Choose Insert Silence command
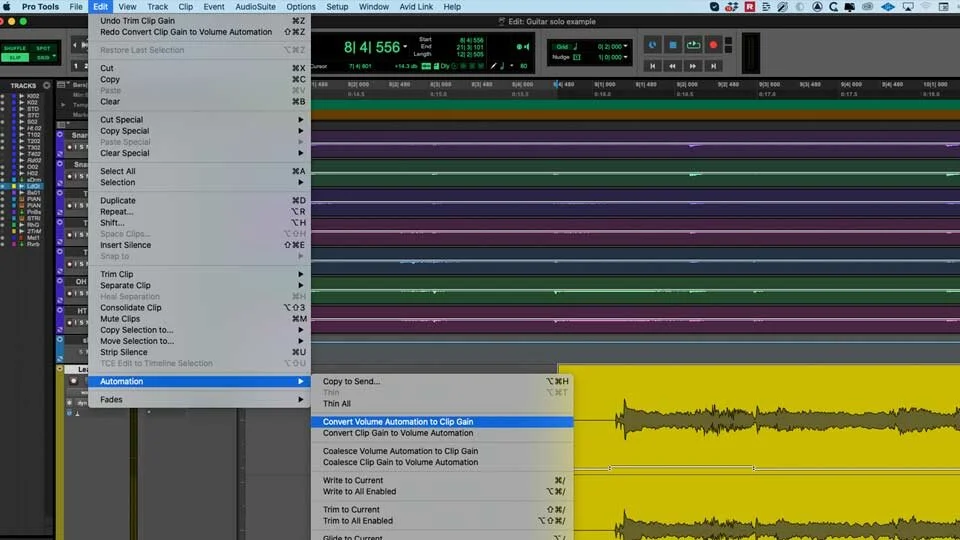Viewport: 960px width, 540px height. coord(200,245)
